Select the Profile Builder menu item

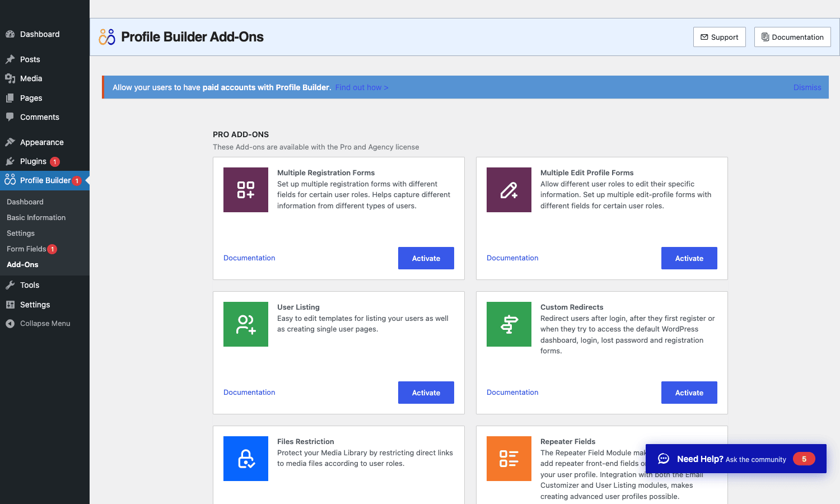45,180
